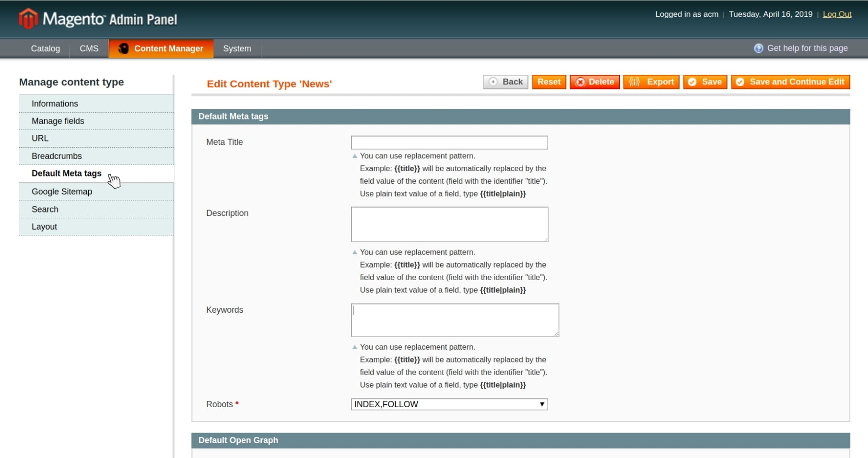Click the Save button
868x458 pixels.
(705, 82)
